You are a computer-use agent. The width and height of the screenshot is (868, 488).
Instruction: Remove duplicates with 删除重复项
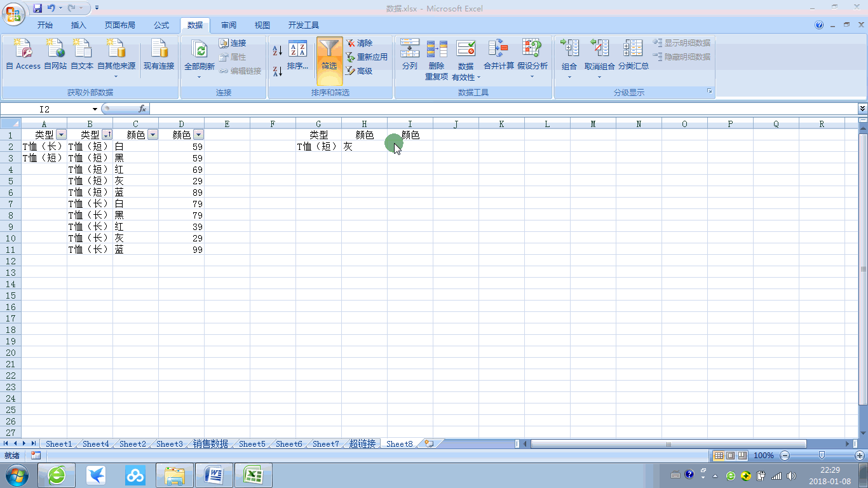coord(437,60)
